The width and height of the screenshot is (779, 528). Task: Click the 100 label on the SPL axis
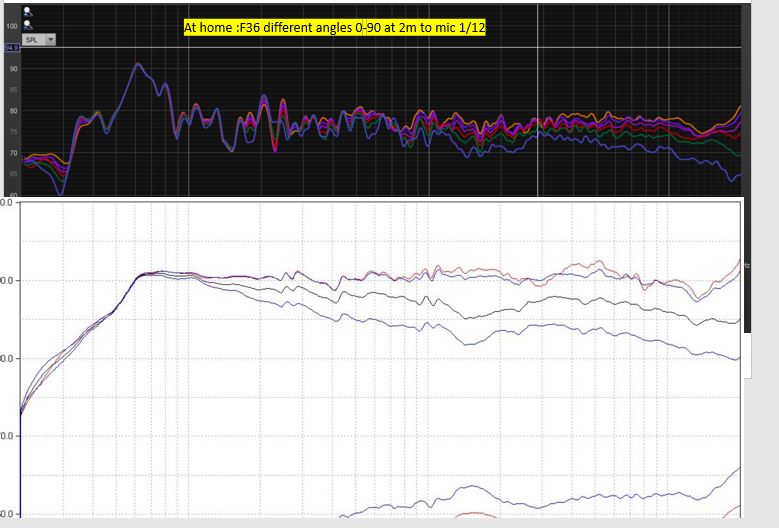(12, 25)
